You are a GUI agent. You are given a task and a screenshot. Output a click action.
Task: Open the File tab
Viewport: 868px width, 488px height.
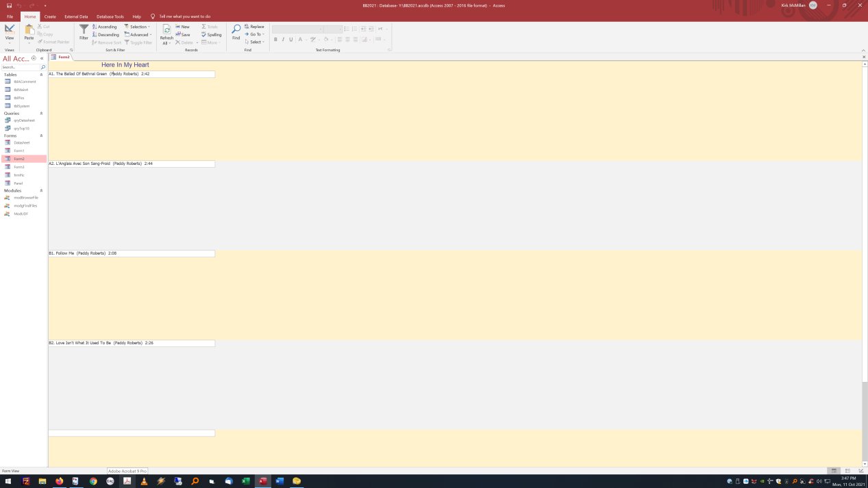pos(10,16)
